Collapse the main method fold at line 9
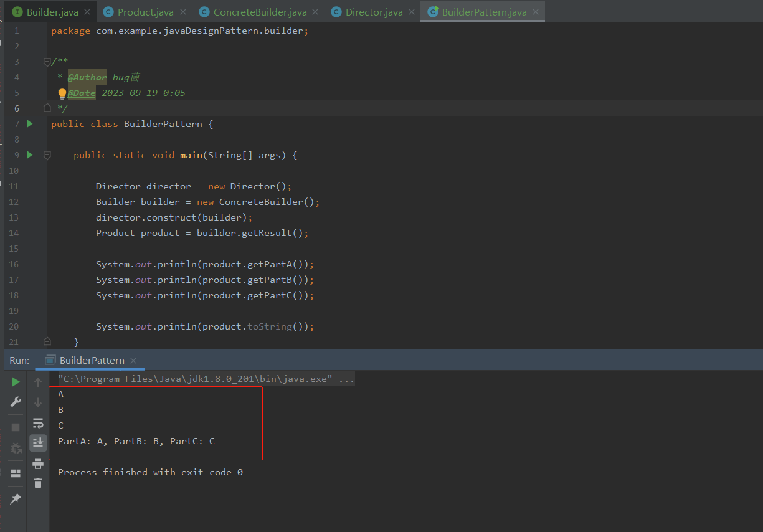The height and width of the screenshot is (532, 763). [x=47, y=155]
